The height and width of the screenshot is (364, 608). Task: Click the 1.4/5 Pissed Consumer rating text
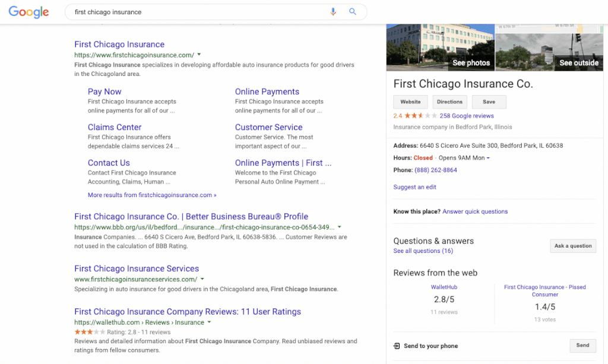click(x=545, y=306)
